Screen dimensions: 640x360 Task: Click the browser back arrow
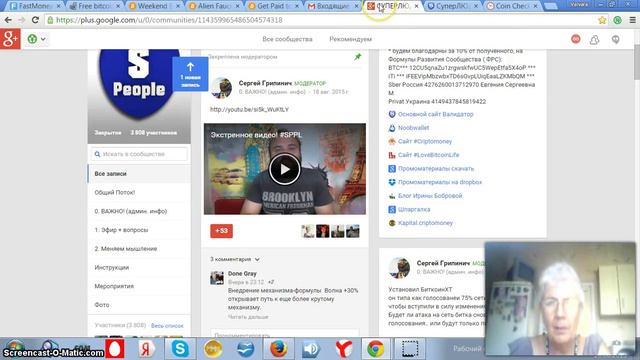pos(8,20)
